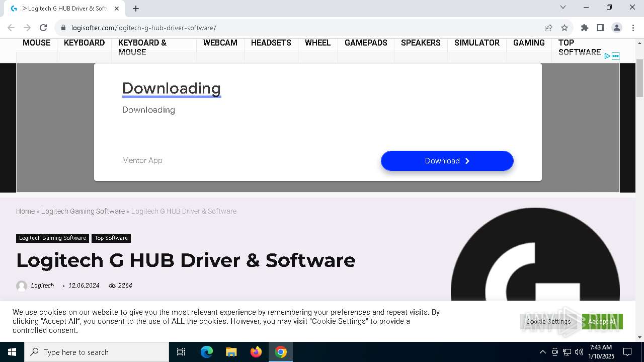Open the Logitech Gaming Software breadcrumb
644x362 pixels.
[x=83, y=211]
